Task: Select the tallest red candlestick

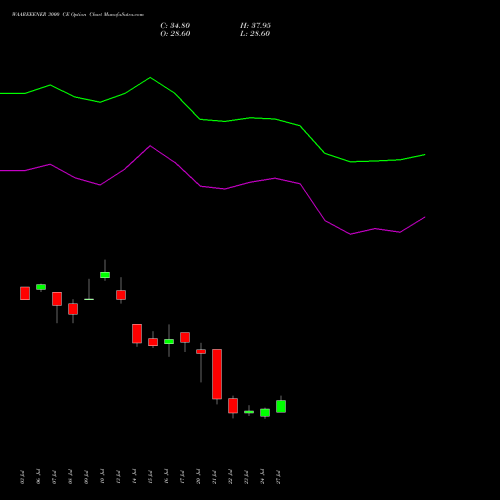Action: (x=217, y=374)
